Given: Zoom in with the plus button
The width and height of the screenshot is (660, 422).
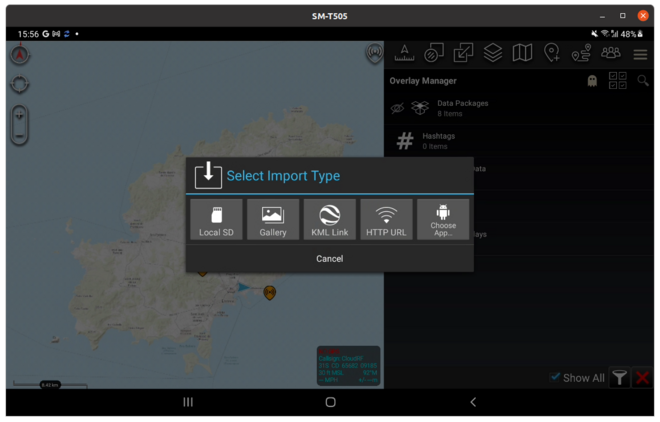Looking at the screenshot, I should pos(19,115).
